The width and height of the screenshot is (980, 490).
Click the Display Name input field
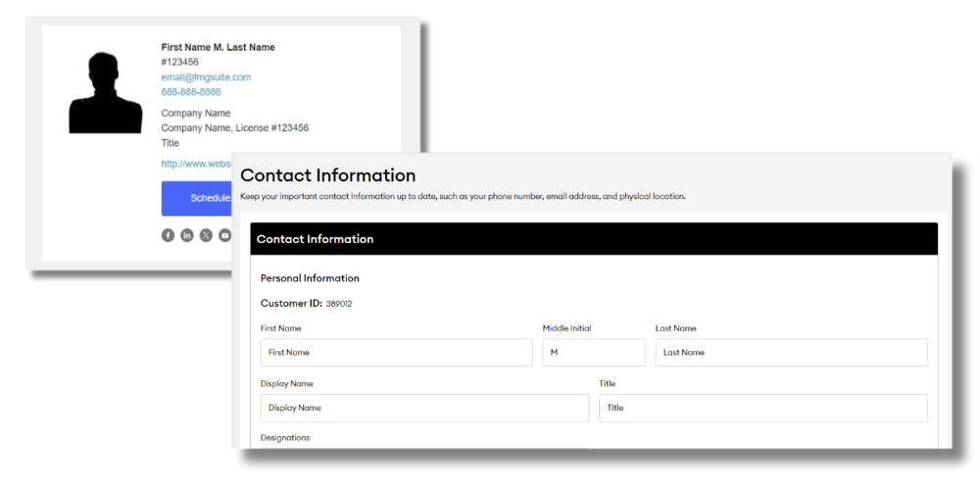coord(424,408)
